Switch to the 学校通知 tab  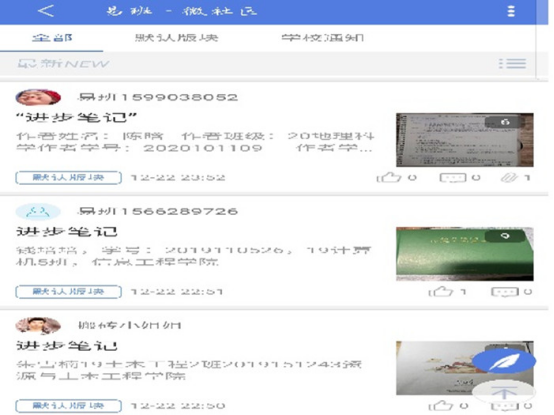(323, 37)
